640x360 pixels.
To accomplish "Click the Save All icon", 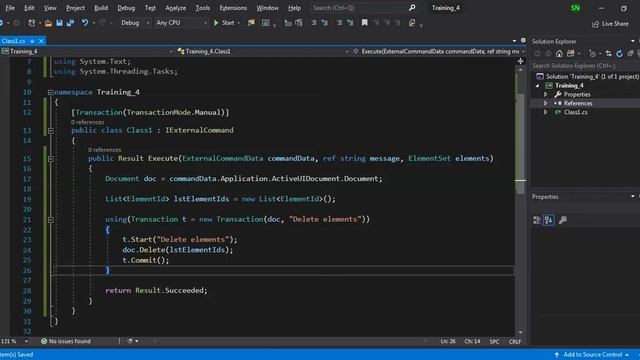I will 70,23.
